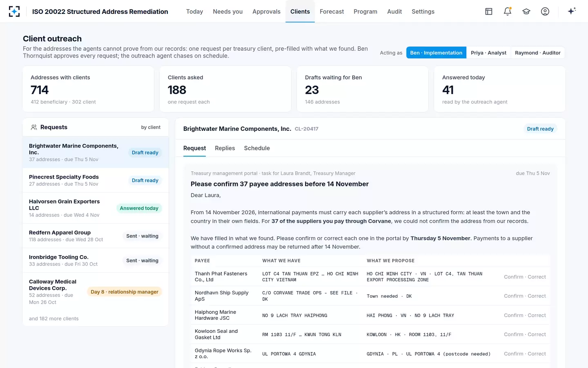Change the 'by client' request grouping
The width and height of the screenshot is (588, 368).
(x=151, y=127)
